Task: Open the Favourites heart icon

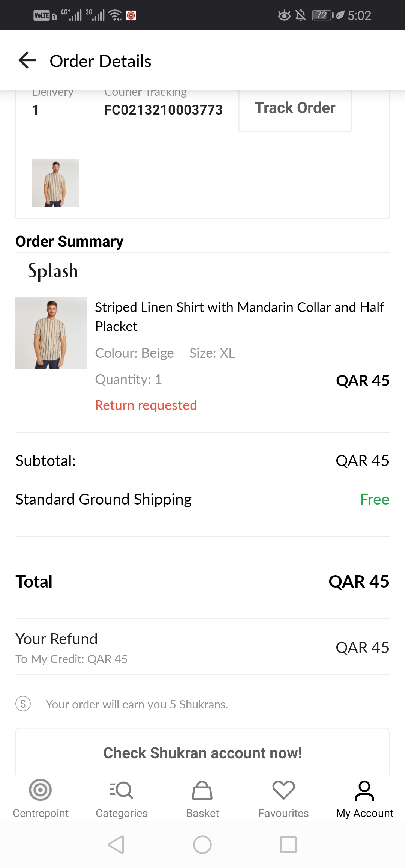Action: coord(283,790)
